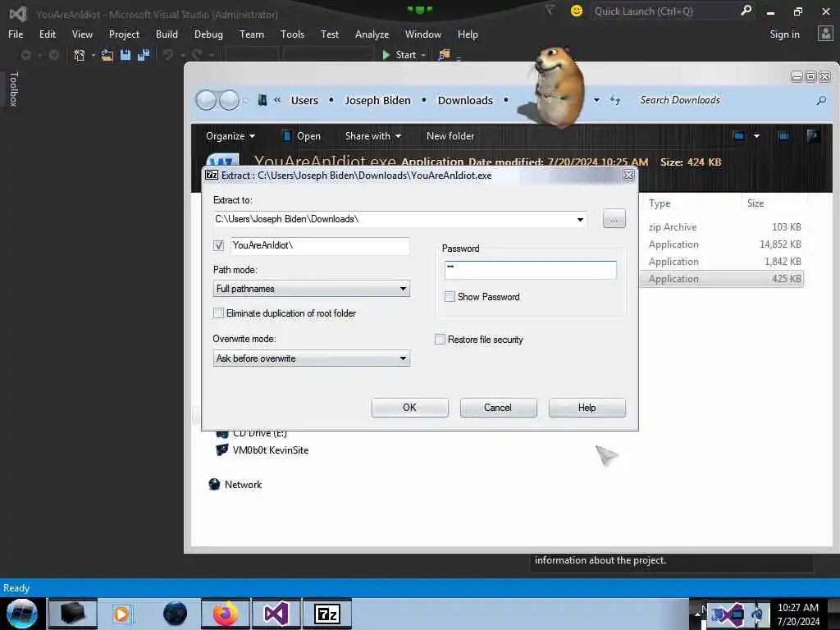
Task: Check Eliminate duplication of root folder
Action: 218,313
